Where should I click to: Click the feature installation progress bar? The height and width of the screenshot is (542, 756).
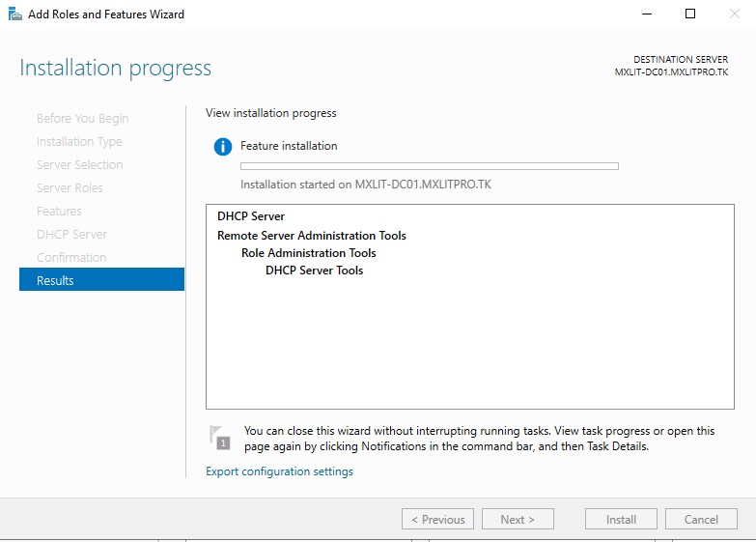pos(429,166)
